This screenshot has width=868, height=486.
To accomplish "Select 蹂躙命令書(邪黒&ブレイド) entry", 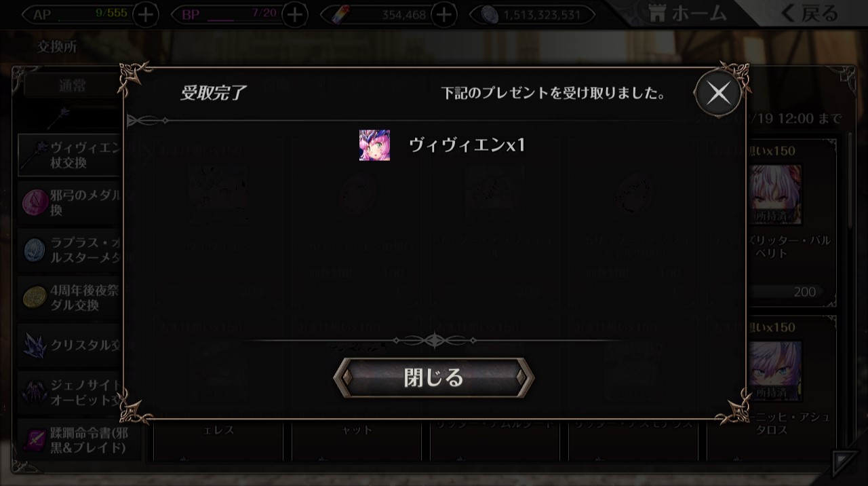I will coord(72,439).
